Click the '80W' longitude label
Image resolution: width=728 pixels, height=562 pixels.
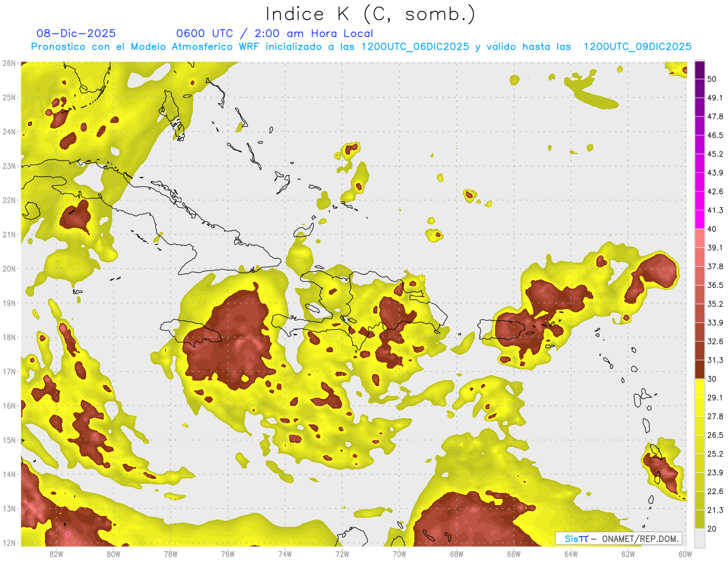[x=113, y=554]
